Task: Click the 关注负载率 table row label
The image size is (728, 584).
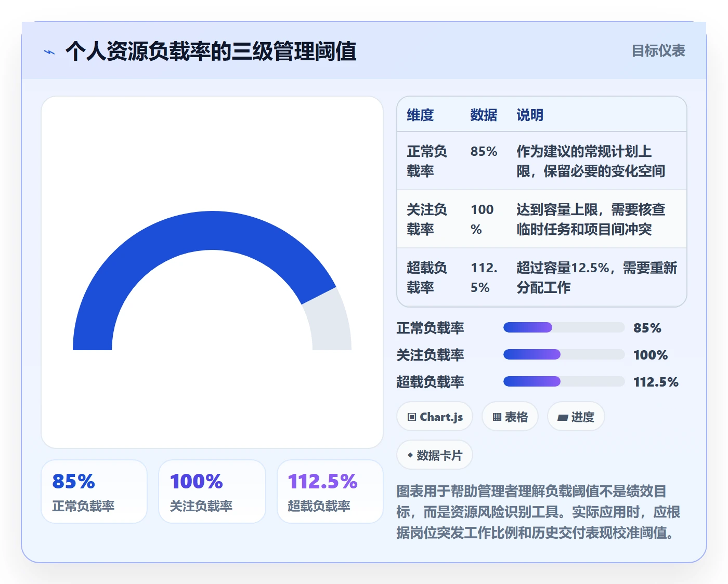Action: coord(427,219)
